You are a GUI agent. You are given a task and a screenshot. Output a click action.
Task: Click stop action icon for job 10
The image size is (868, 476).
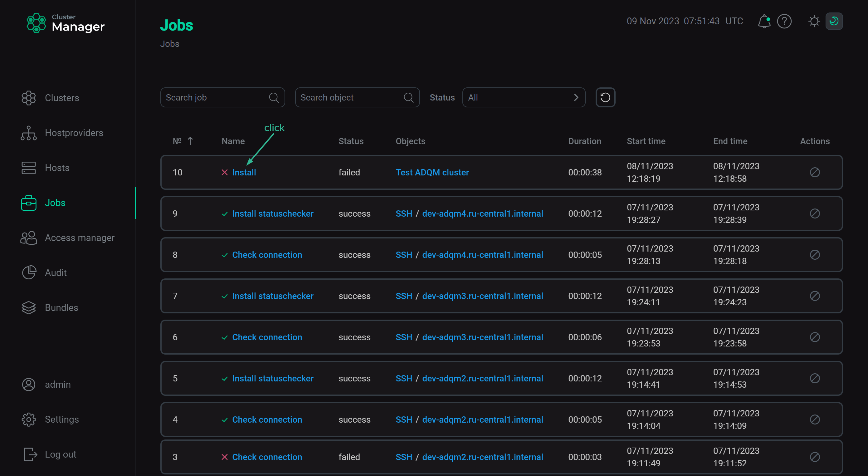pos(815,172)
